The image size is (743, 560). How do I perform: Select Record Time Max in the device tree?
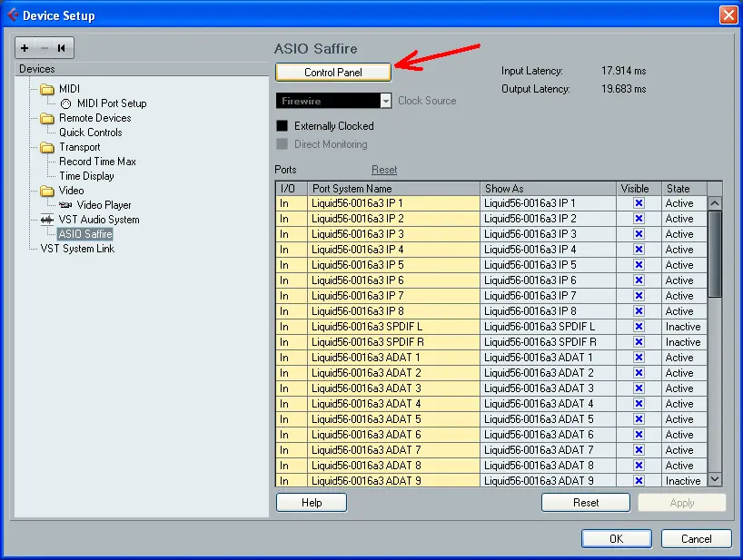click(x=97, y=162)
